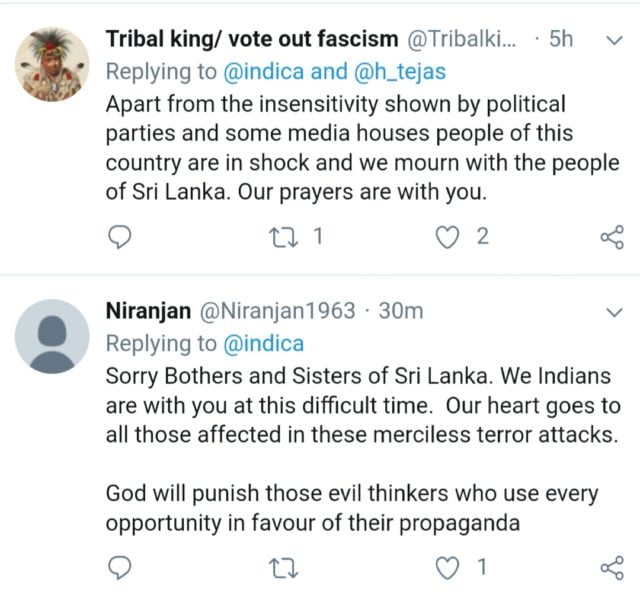This screenshot has width=640, height=602.
Task: Open Tribal king/ vote out fascism name
Action: (252, 40)
